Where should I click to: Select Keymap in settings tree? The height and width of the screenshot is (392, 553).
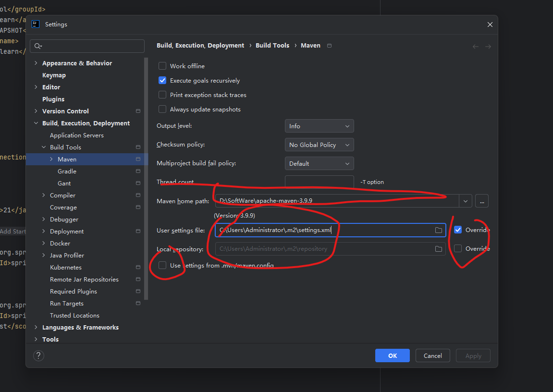tap(54, 75)
